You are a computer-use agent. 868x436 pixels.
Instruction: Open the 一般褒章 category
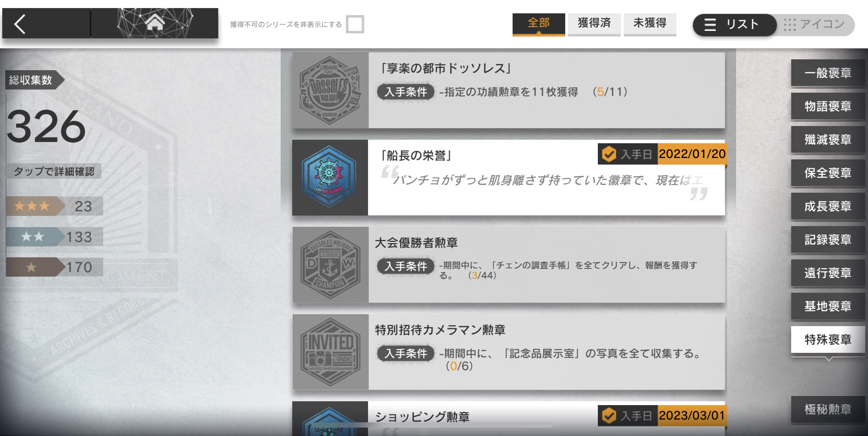point(828,73)
